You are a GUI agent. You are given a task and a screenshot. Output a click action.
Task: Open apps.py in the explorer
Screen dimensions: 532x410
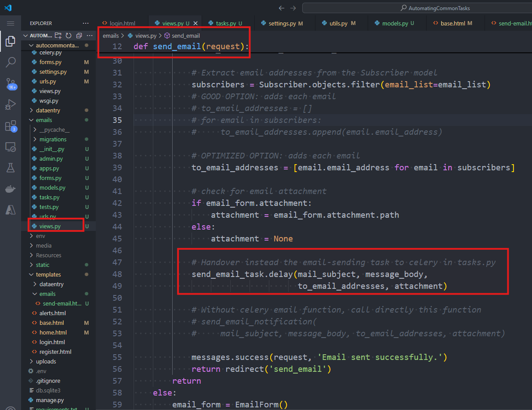[x=58, y=168]
